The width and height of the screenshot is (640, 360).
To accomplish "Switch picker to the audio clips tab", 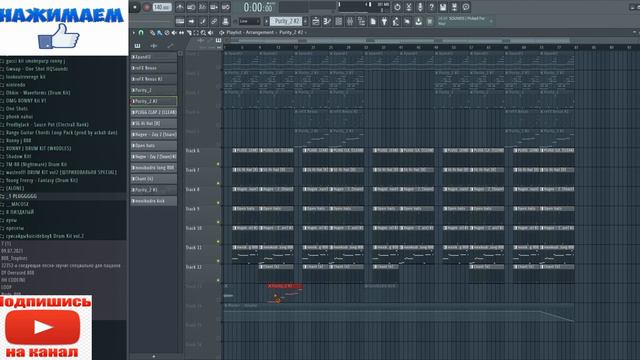I will 154,46.
